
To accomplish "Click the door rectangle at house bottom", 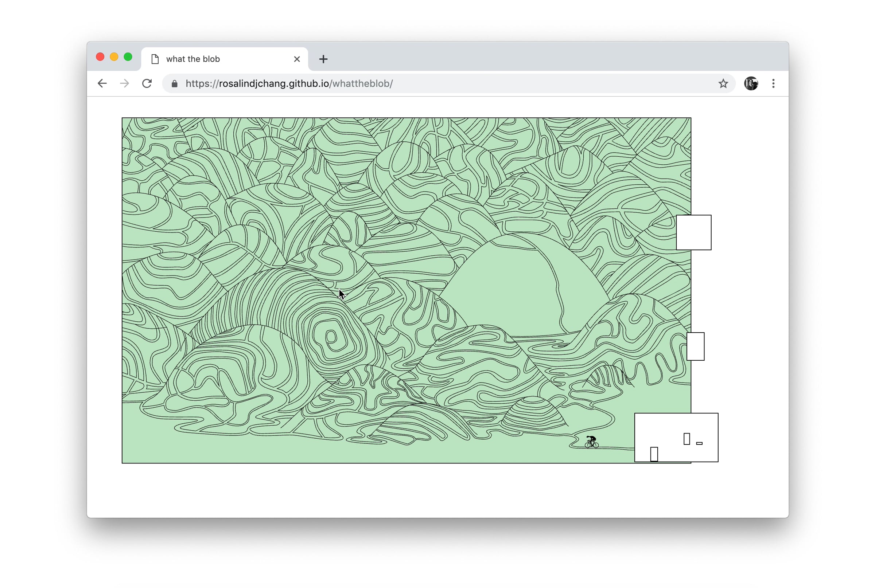I will [654, 454].
